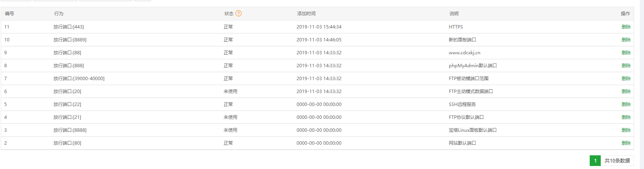Click row number 11 cell
Image resolution: width=644 pixels, height=169 pixels.
(7, 27)
